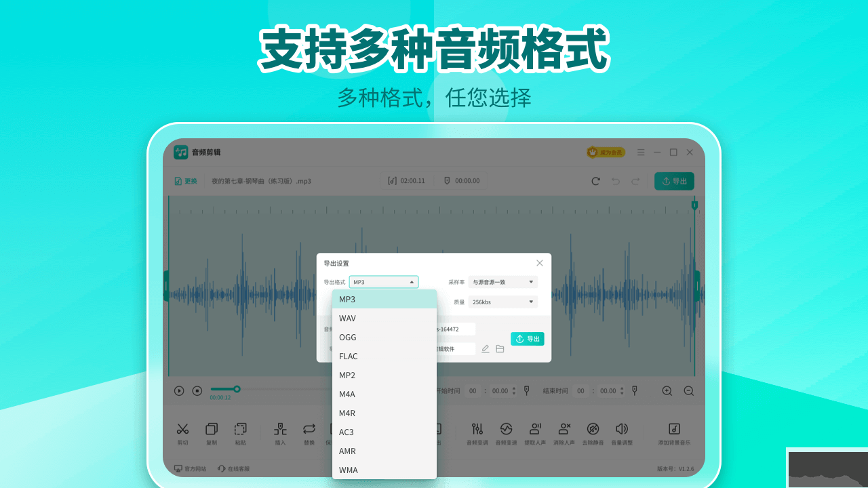
Task: Click the 版本号 V1.2.6 text
Action: click(x=675, y=468)
